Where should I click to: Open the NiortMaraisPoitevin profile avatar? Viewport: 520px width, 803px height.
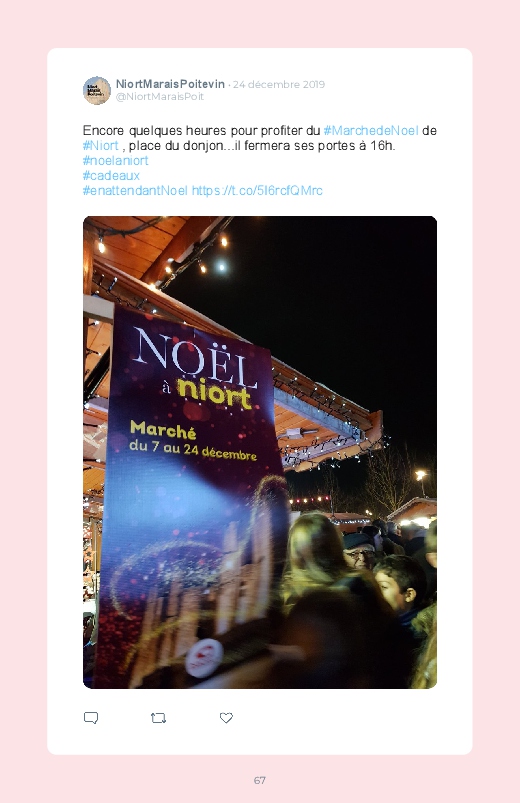pos(97,90)
